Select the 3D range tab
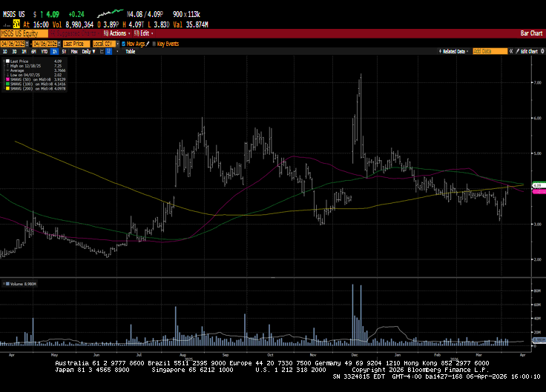The image size is (546, 392). click(14, 51)
